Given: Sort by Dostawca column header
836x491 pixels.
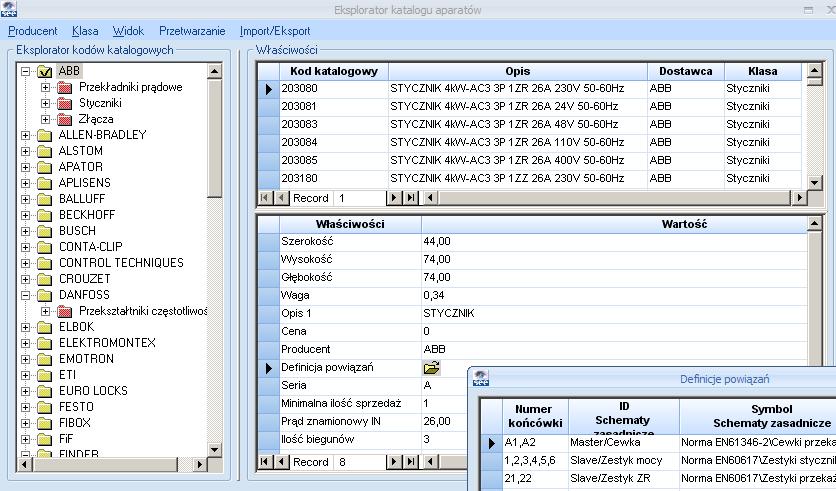Looking at the screenshot, I should tap(686, 71).
